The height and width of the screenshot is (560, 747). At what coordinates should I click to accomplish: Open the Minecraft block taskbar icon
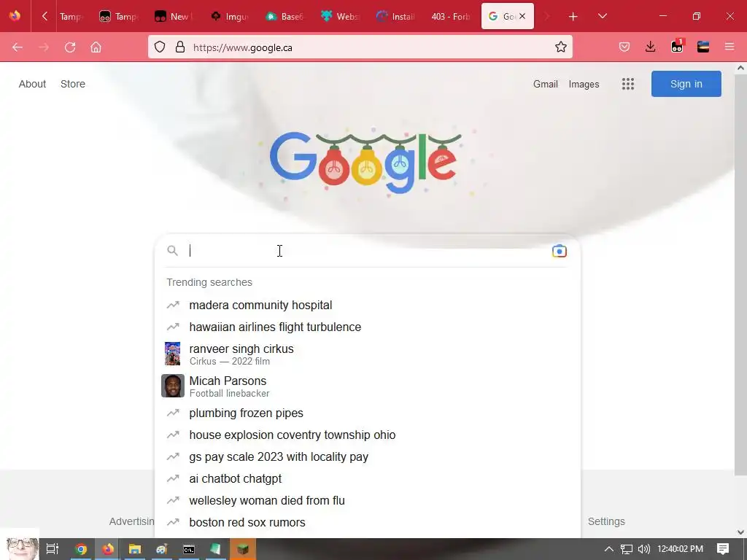(x=243, y=549)
